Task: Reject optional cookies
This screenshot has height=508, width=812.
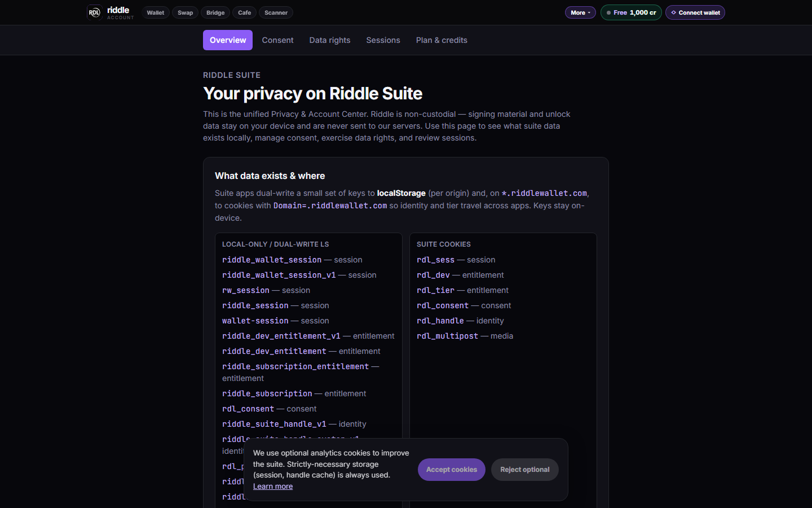Action: tap(525, 470)
